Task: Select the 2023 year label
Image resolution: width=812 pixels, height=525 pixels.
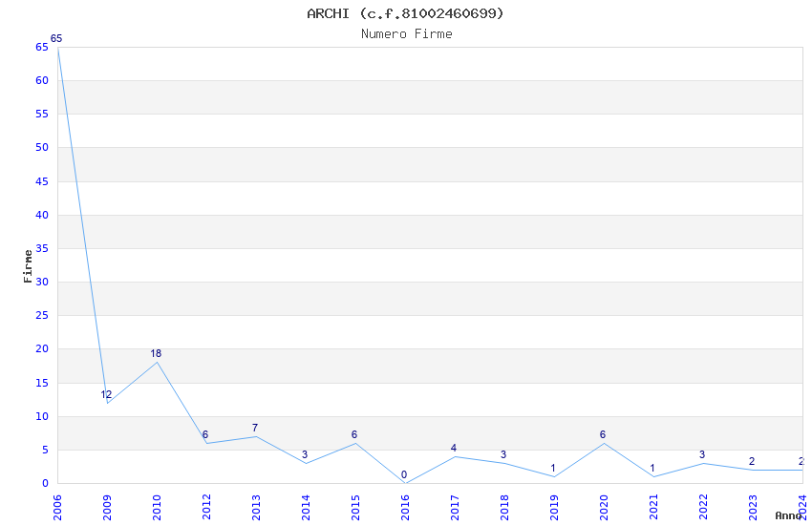Action: [x=753, y=508]
